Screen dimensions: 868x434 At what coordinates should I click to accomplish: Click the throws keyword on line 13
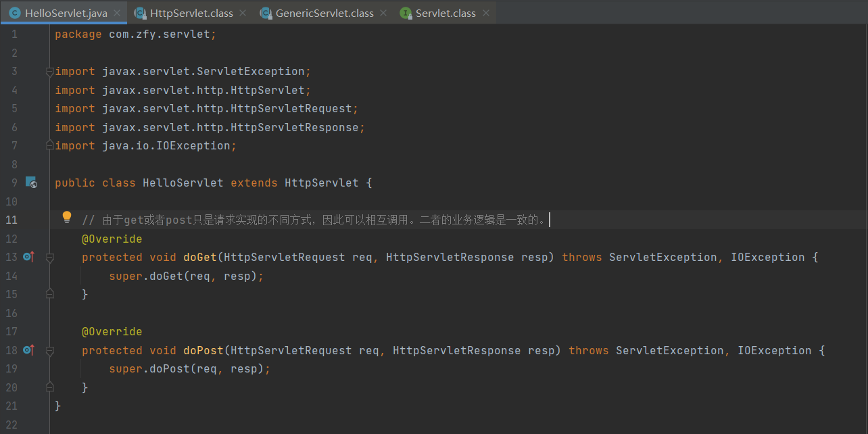582,257
